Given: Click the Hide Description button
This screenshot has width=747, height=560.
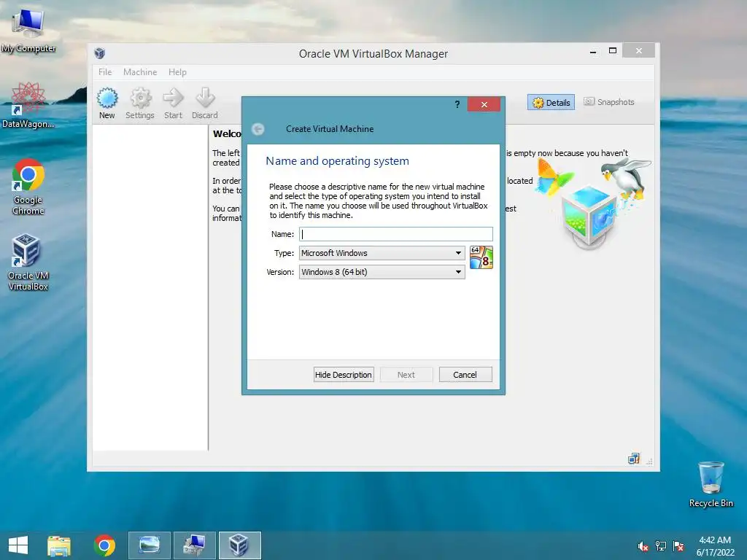Looking at the screenshot, I should 344,375.
